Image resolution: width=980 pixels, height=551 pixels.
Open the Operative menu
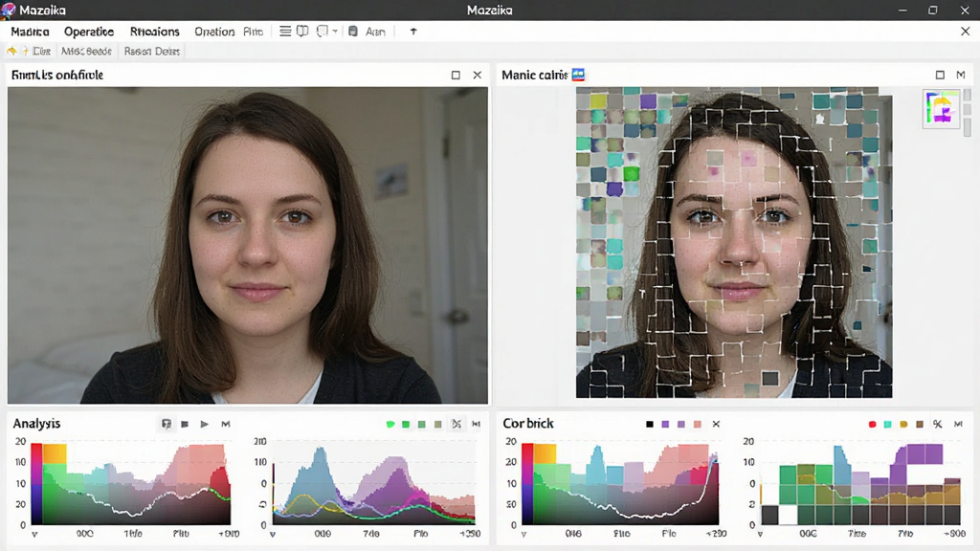pos(89,32)
